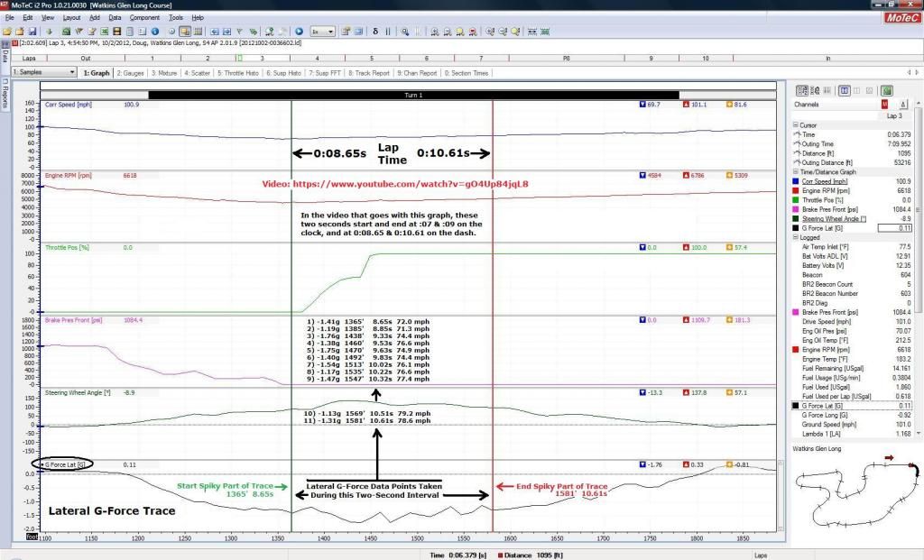Click the blue Corr Speed color swatch
The width and height of the screenshot is (924, 560).
tap(797, 181)
